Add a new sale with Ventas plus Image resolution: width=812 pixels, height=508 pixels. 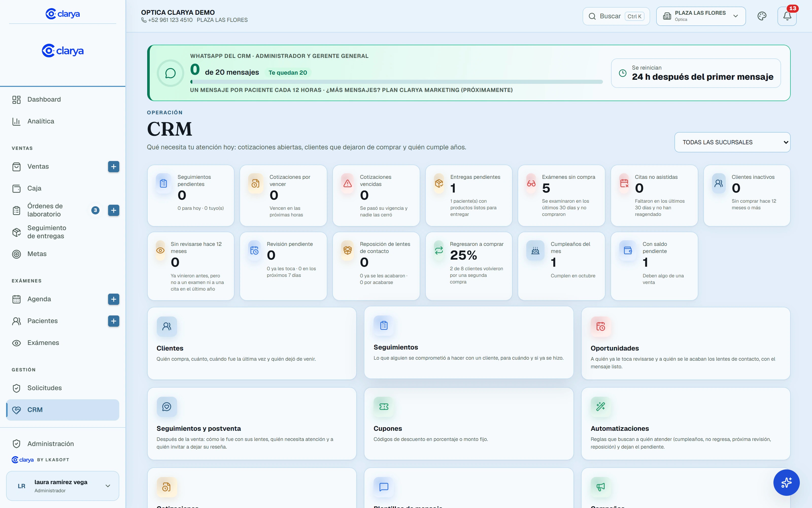coord(113,167)
